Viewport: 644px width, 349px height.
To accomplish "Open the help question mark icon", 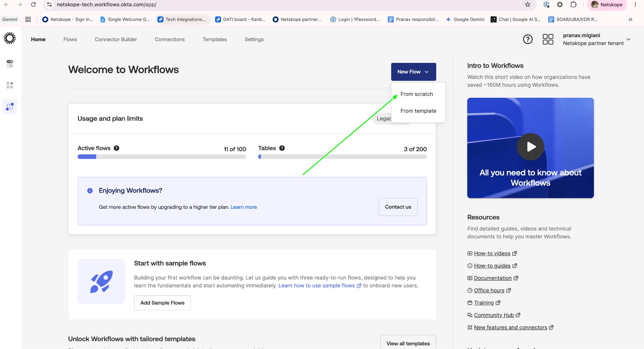I will tap(528, 39).
